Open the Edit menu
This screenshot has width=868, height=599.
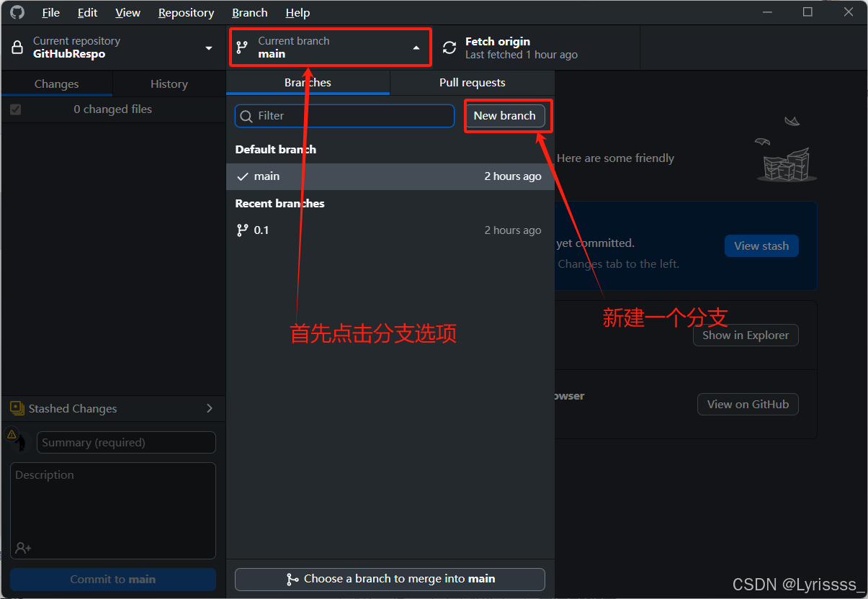[88, 13]
